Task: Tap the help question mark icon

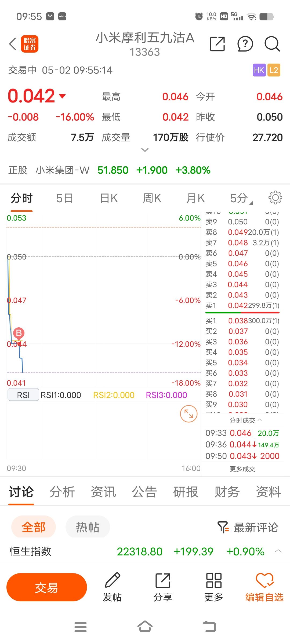Action: click(x=245, y=44)
